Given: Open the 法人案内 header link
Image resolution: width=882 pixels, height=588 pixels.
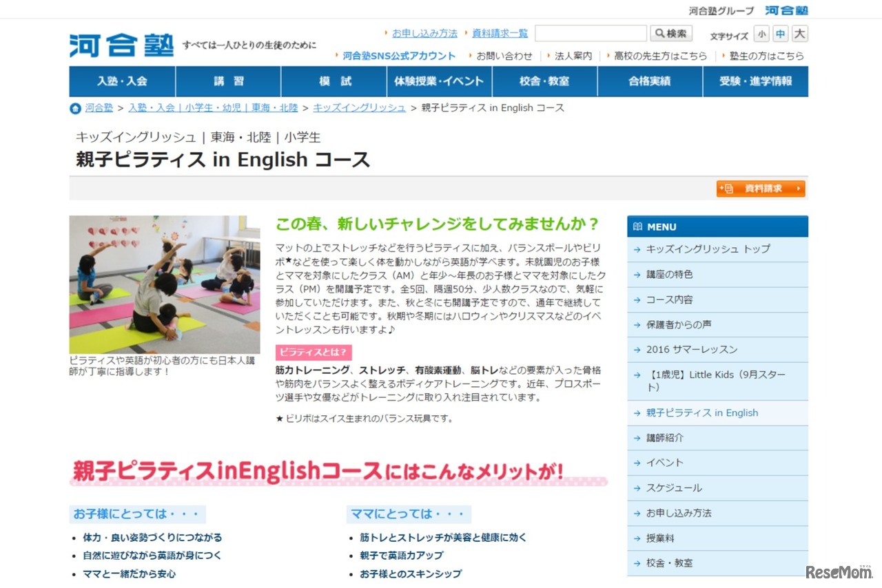Looking at the screenshot, I should click(573, 56).
